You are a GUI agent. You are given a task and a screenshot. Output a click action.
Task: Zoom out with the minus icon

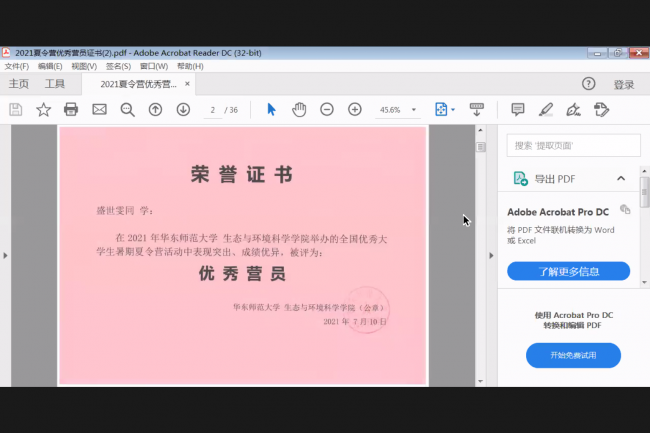[327, 109]
